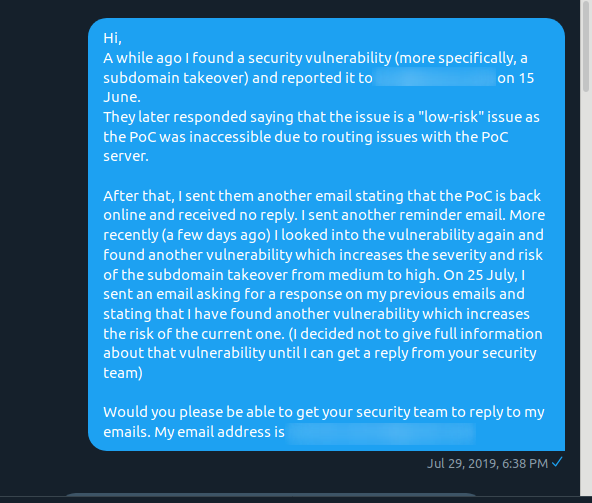Click the word "June." in the message
592x503 pixels.
pyautogui.click(x=122, y=97)
